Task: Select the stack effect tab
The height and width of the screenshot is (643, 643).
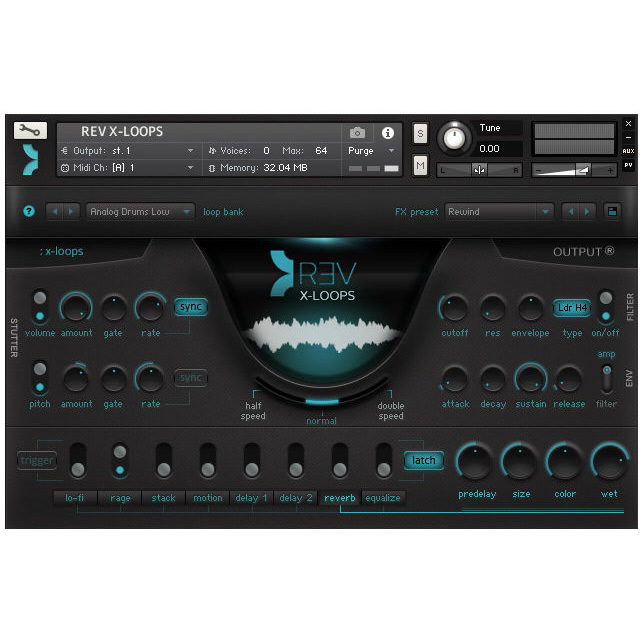Action: point(163,498)
